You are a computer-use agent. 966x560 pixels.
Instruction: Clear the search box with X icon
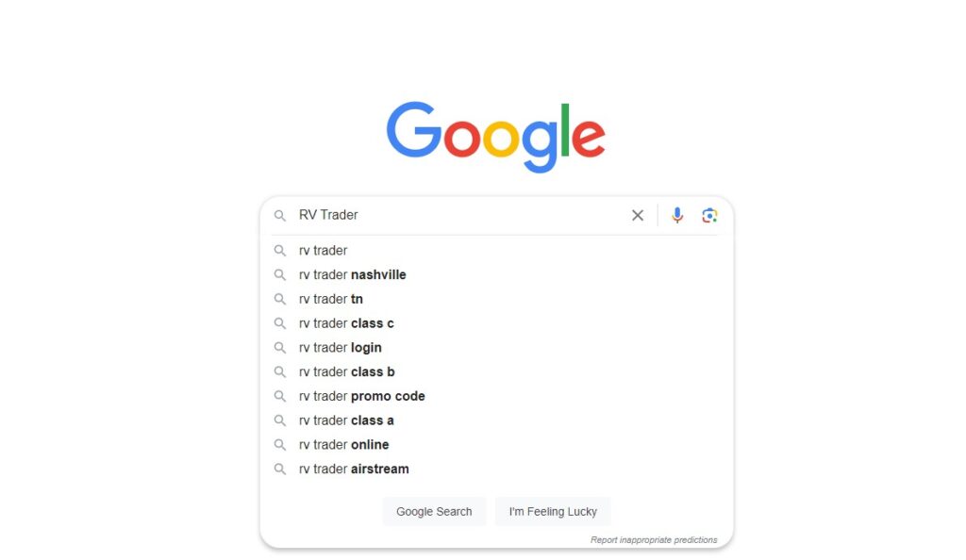tap(638, 215)
